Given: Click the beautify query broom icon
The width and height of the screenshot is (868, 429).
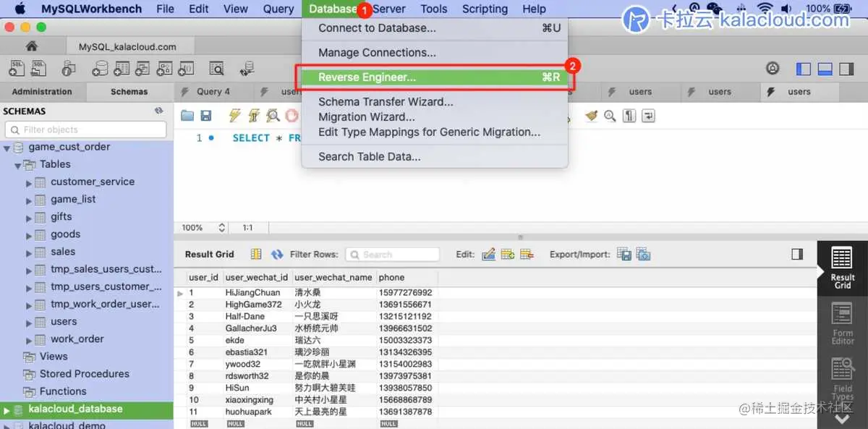Looking at the screenshot, I should [x=592, y=116].
